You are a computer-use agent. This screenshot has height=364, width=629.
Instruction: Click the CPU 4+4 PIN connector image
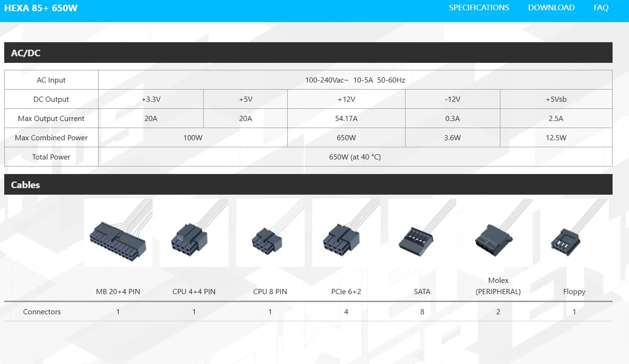pos(194,233)
